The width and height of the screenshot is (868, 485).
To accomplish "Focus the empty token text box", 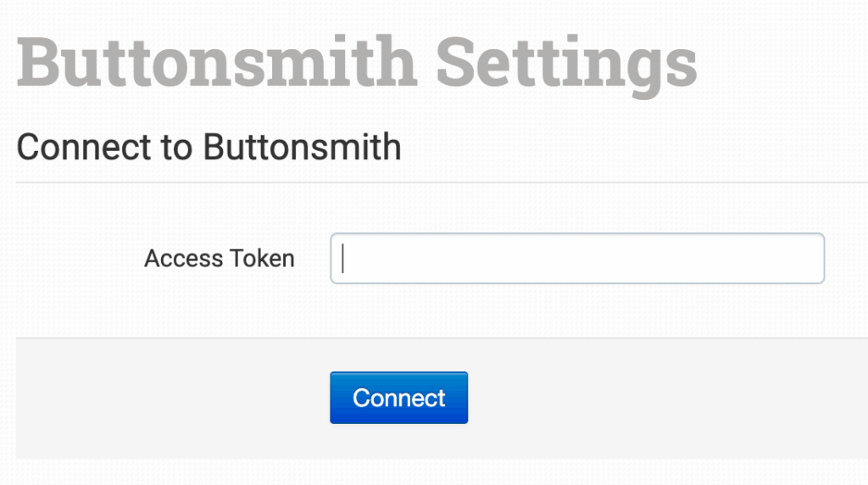I will (x=576, y=258).
